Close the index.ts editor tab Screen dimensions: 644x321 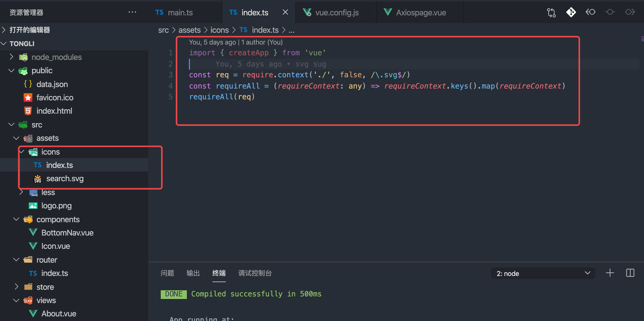click(285, 12)
